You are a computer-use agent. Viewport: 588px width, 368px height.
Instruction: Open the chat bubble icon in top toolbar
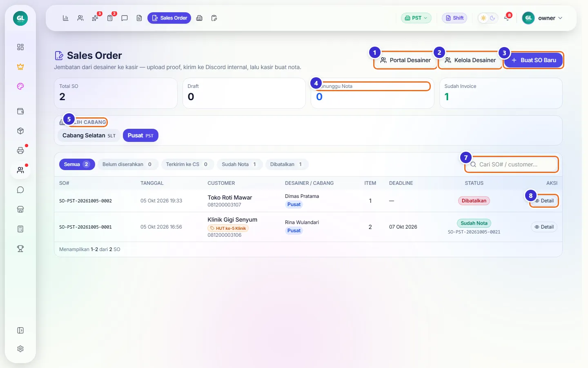[x=125, y=18]
